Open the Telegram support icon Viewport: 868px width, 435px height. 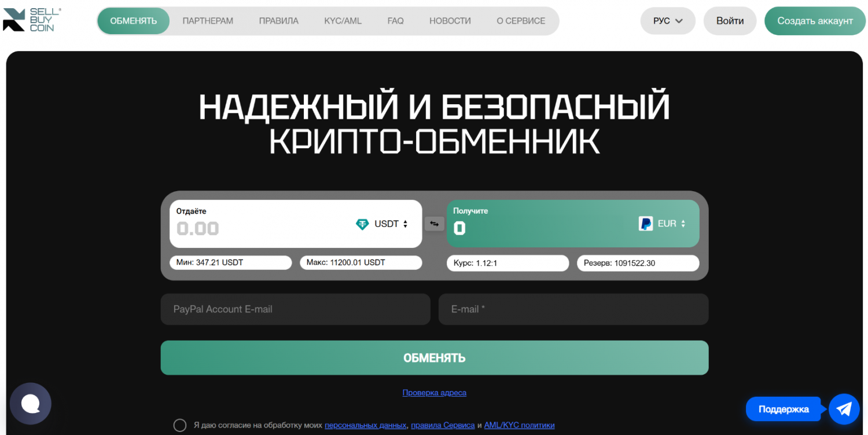click(844, 409)
